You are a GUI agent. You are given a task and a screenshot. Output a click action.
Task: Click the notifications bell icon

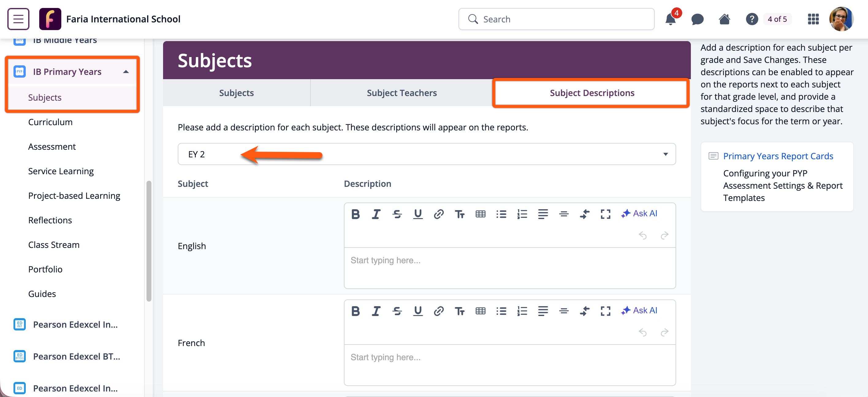pos(670,19)
